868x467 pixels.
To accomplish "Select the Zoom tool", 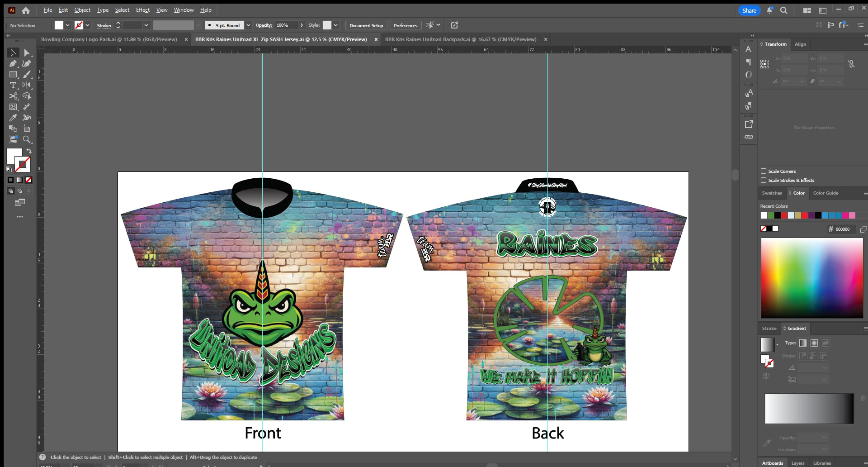I will tap(27, 139).
